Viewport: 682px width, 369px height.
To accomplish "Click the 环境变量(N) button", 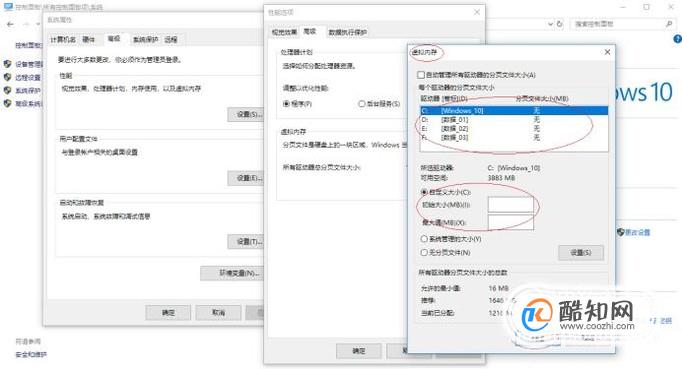I will [233, 273].
